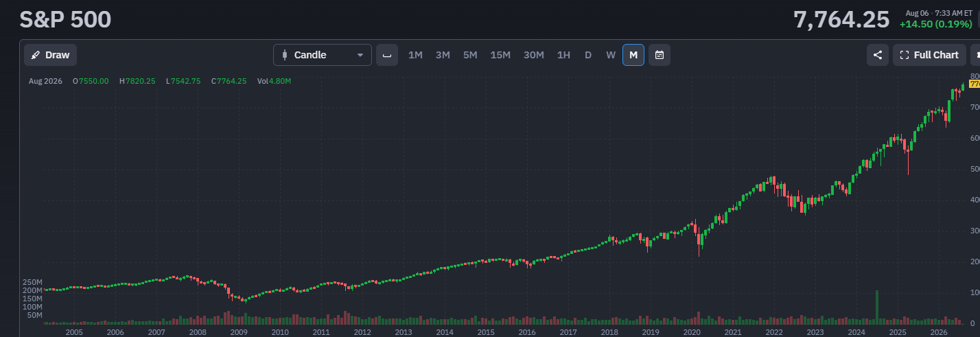Select the 5M interval

[470, 55]
